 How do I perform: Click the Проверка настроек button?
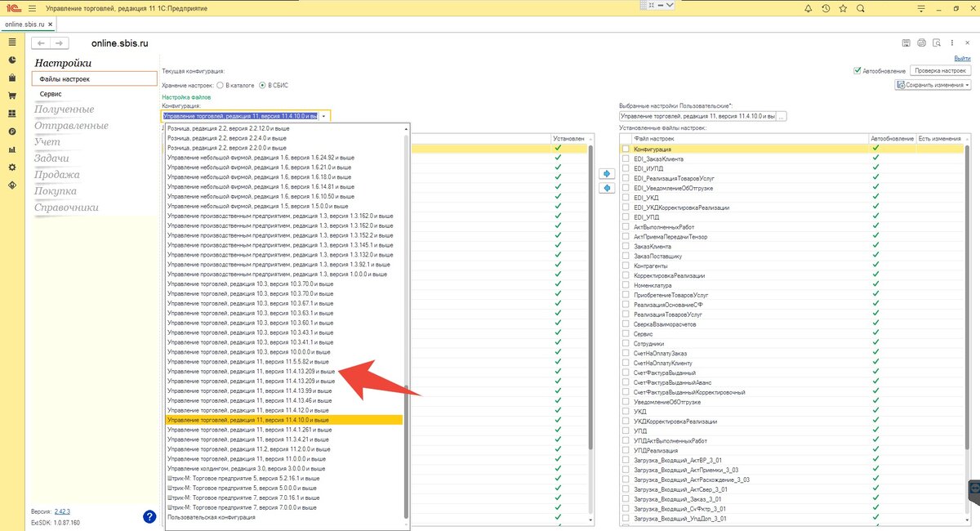pos(940,71)
